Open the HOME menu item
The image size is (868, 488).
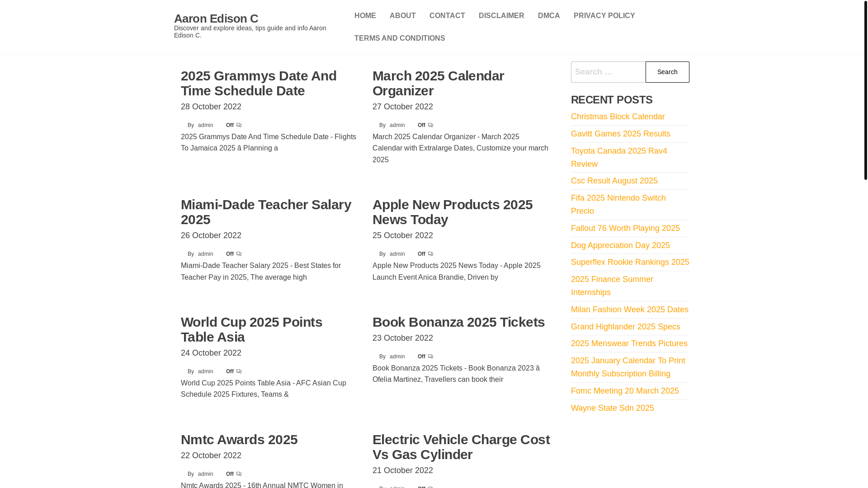coord(365,16)
